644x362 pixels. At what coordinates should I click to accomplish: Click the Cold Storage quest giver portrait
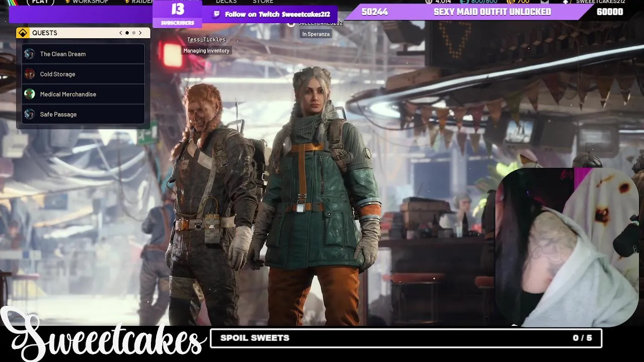point(30,74)
